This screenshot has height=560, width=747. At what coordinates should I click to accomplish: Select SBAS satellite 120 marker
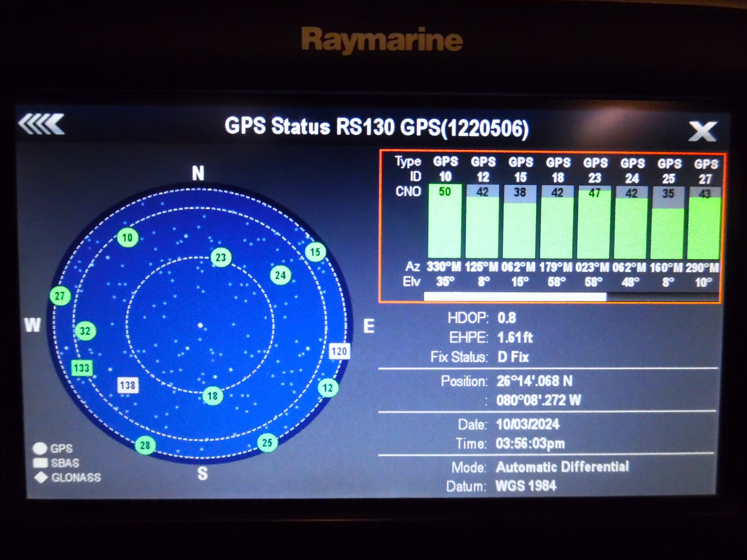(339, 351)
